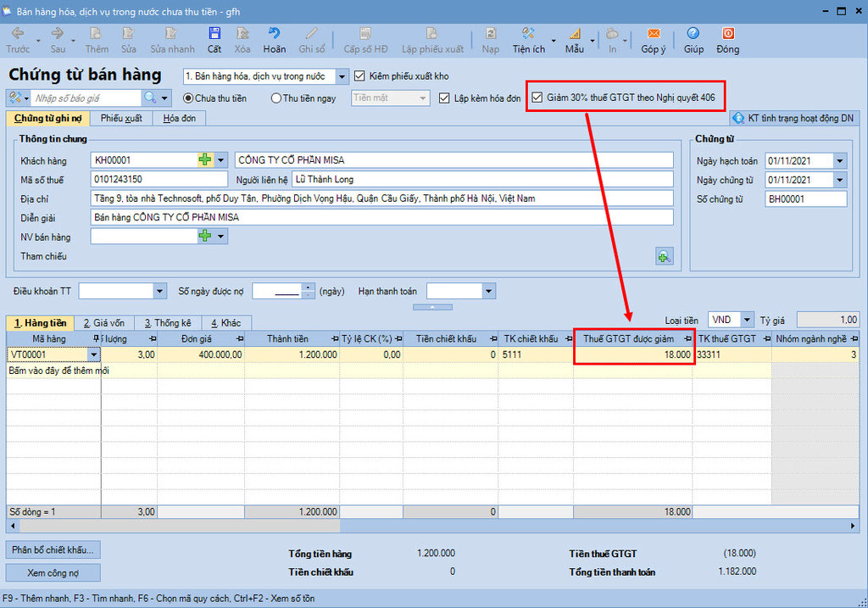Select Chưa thu tiền radio option
The image size is (868, 608).
188,98
